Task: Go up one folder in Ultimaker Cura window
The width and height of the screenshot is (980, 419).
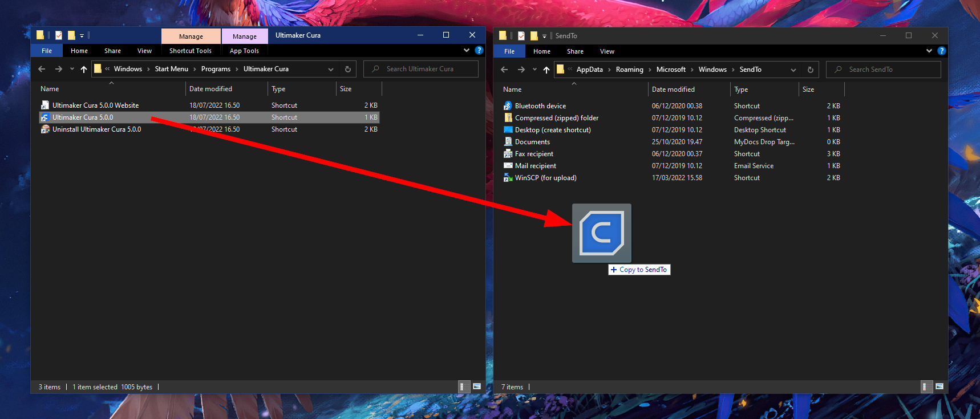Action: pos(84,69)
